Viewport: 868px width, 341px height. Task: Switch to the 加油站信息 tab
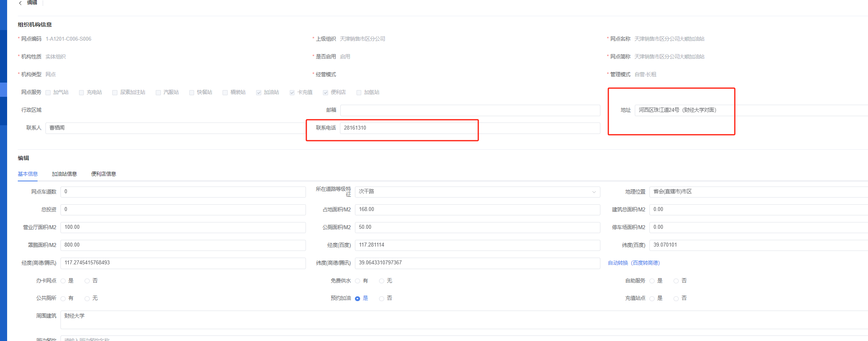coord(64,174)
